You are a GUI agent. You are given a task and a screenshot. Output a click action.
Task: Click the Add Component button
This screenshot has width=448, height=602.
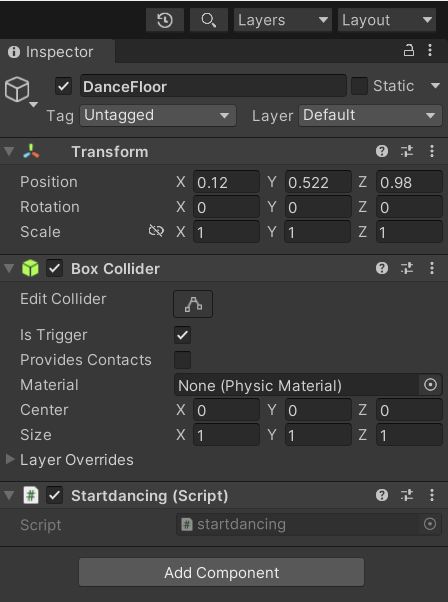(222, 572)
